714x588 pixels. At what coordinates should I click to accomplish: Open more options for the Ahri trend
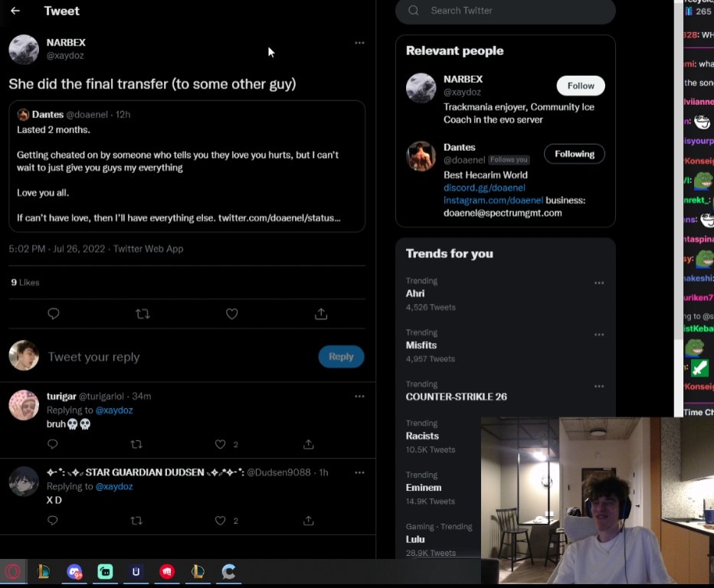[x=599, y=283]
